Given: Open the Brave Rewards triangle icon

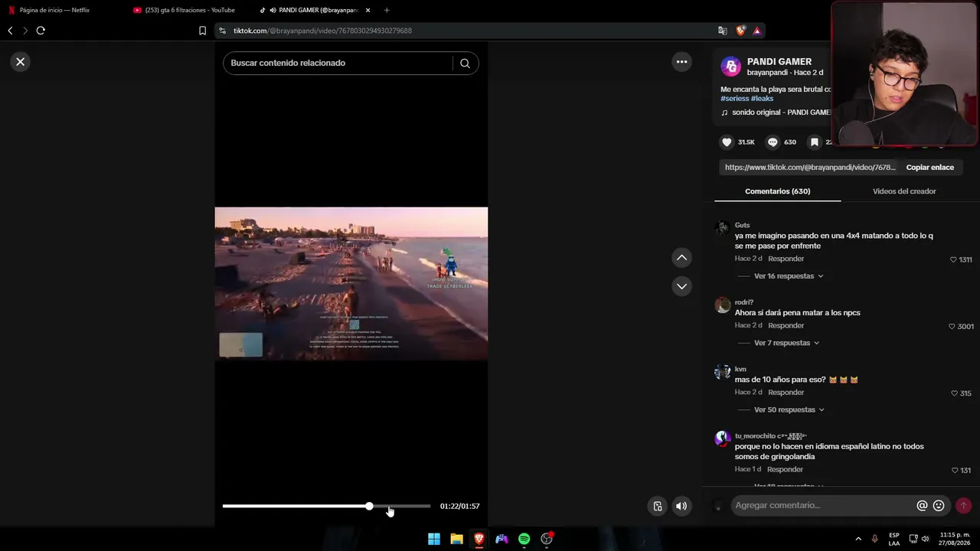Looking at the screenshot, I should (x=757, y=31).
